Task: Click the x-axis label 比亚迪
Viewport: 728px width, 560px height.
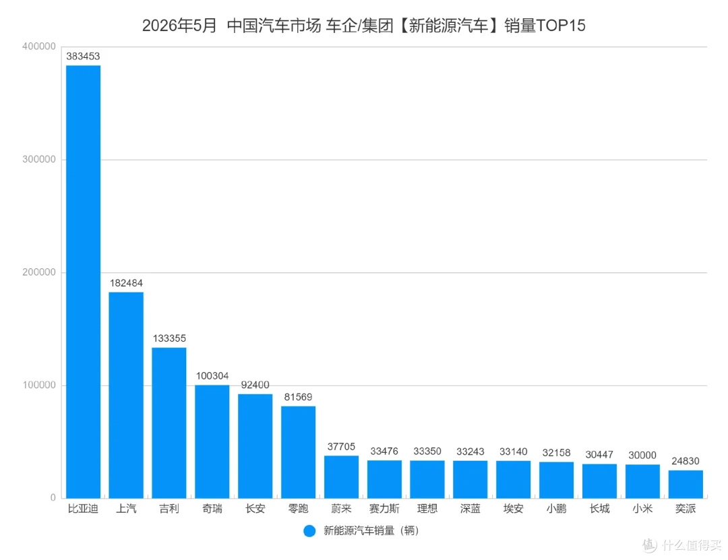Action: pos(83,509)
